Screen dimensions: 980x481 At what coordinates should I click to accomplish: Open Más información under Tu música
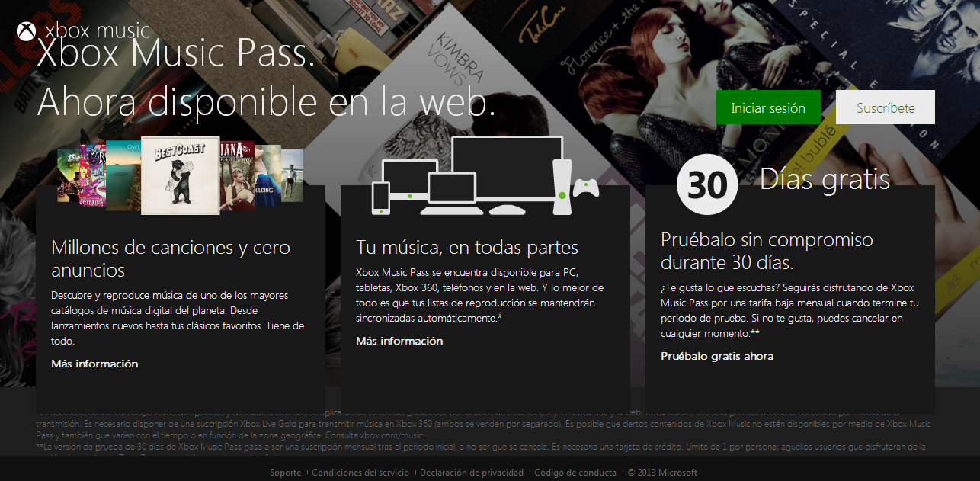[x=399, y=341]
